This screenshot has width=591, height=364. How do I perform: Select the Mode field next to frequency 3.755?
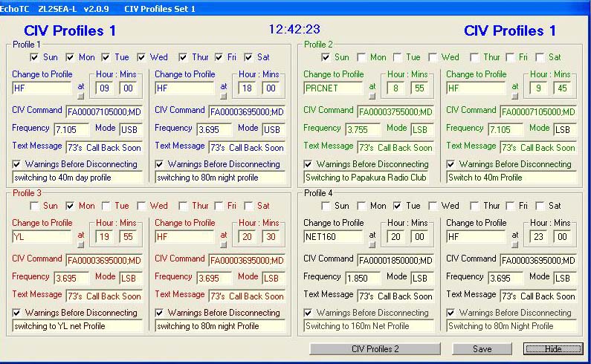coord(421,129)
